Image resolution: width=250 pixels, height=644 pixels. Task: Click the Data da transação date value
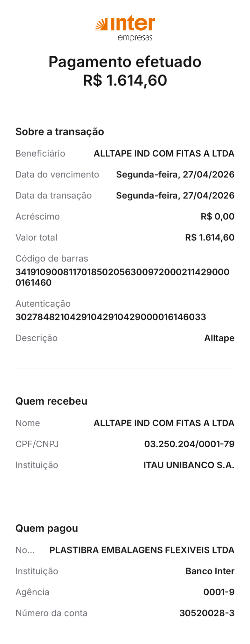[175, 195]
